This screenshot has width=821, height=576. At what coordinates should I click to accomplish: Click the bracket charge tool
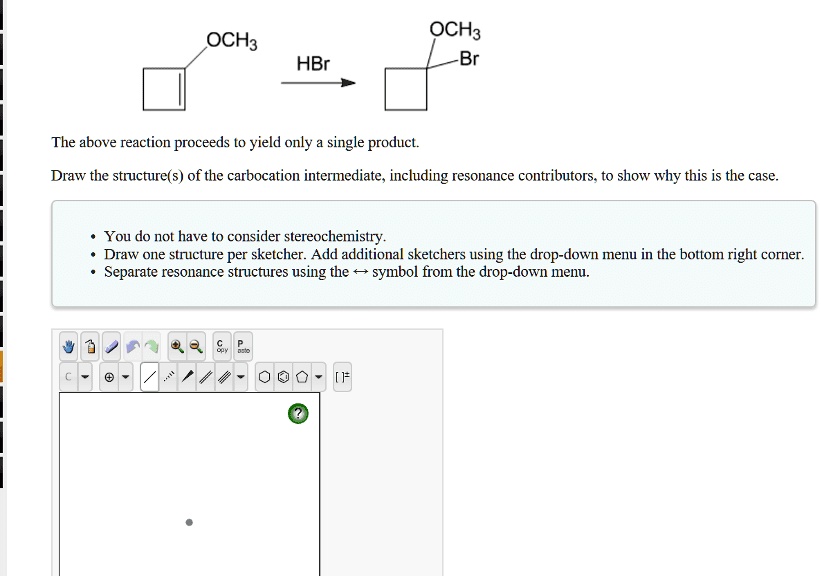[x=341, y=376]
